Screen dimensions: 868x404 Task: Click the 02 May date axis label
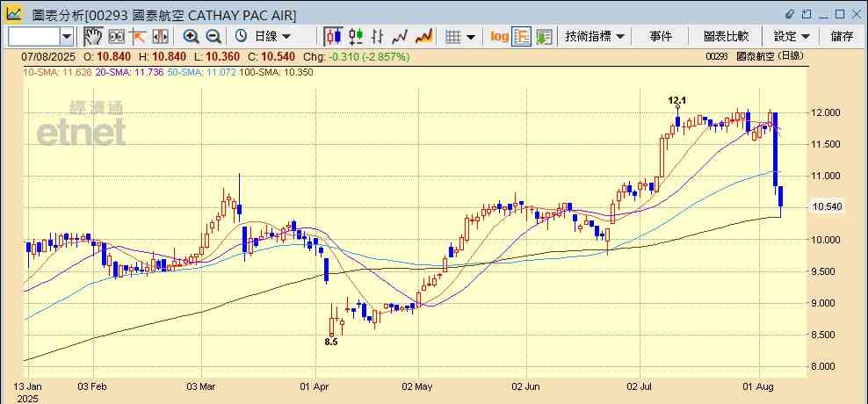pyautogui.click(x=418, y=386)
